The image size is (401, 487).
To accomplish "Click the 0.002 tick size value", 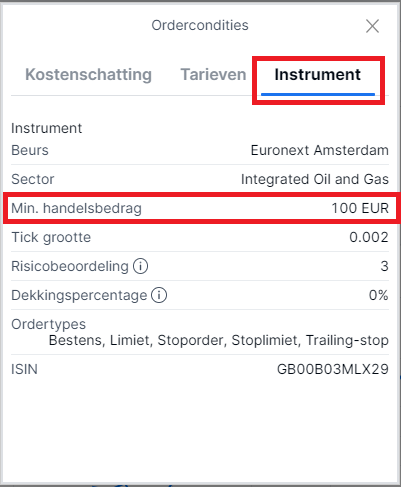I will tap(369, 237).
